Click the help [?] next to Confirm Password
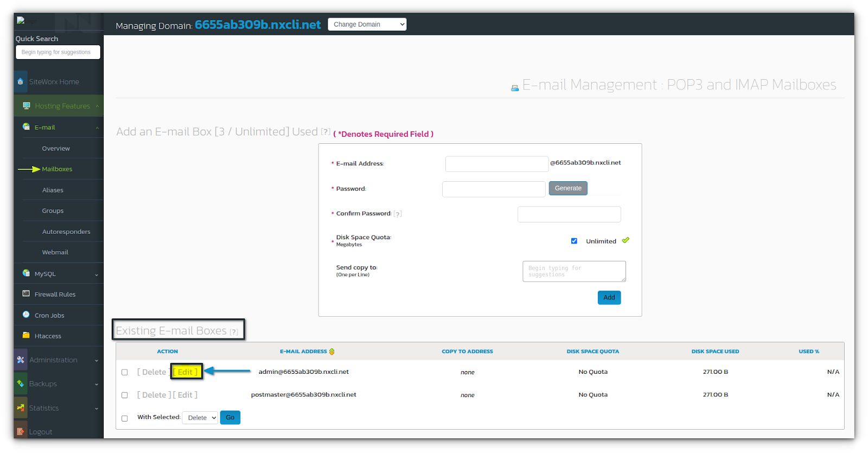868x453 pixels. click(x=398, y=214)
